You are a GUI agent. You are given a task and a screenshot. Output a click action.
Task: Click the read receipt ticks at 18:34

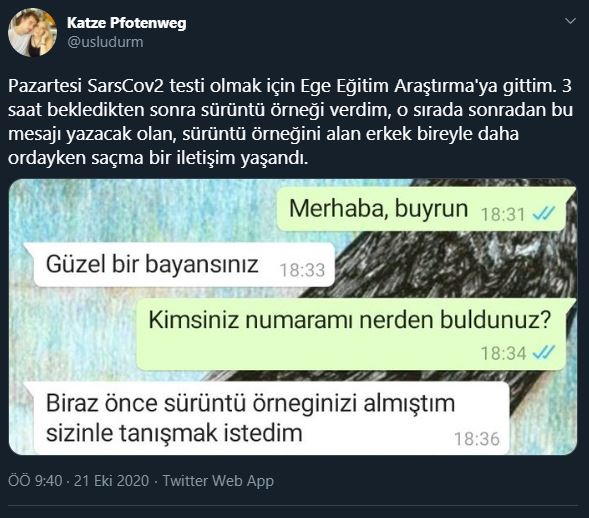(x=544, y=353)
